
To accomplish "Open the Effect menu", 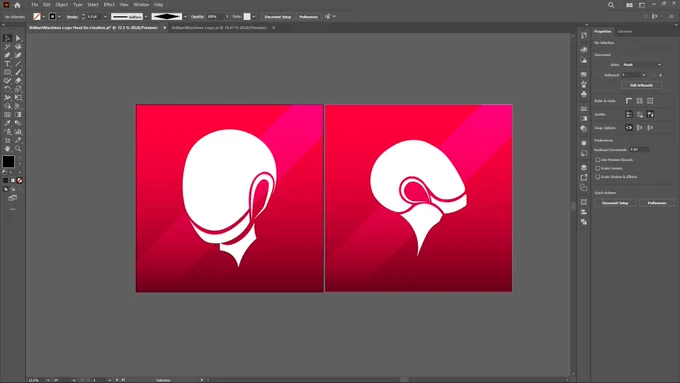I will click(109, 5).
